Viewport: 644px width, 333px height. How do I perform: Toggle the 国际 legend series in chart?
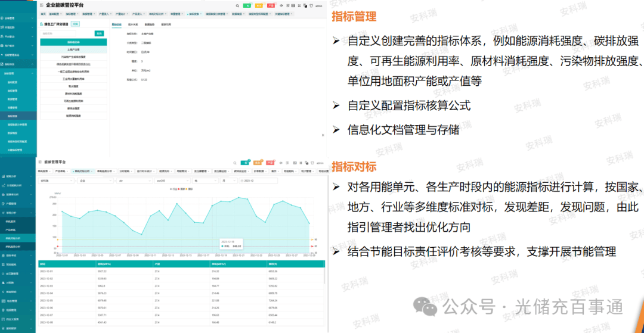190,189
